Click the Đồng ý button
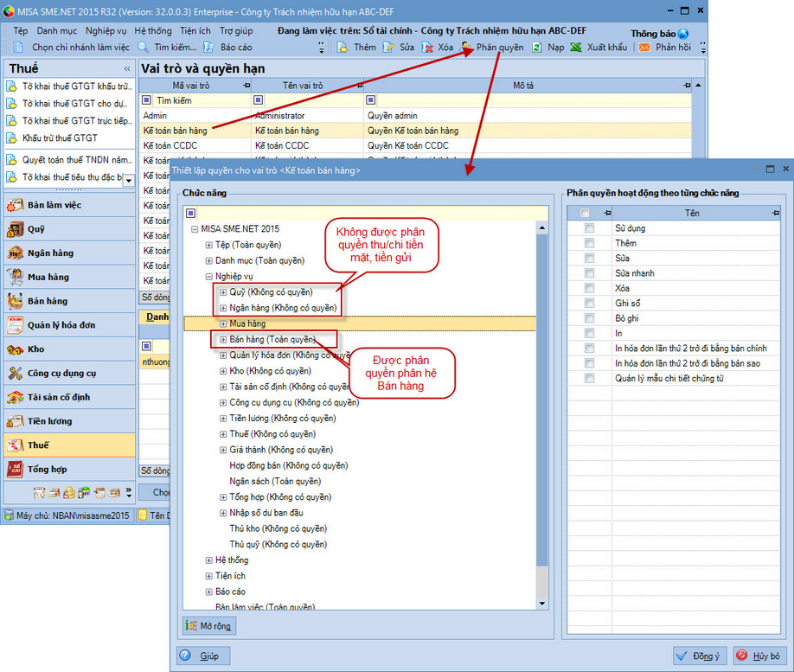 coord(701,656)
